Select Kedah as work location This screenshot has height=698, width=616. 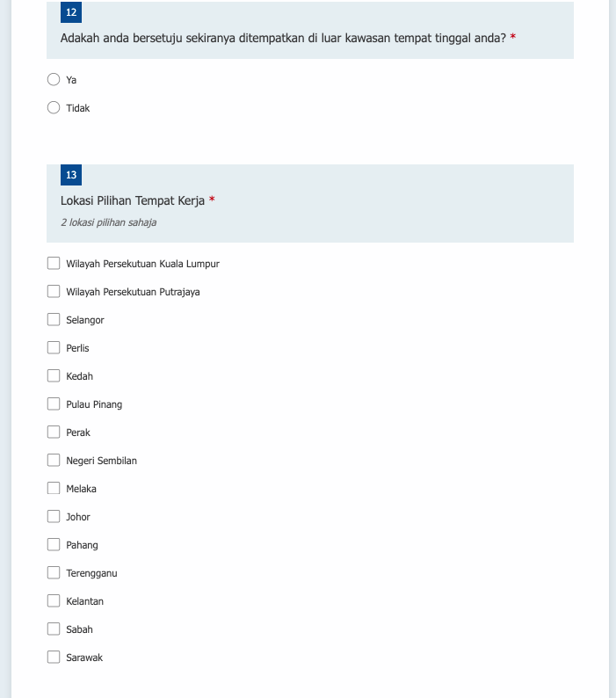point(54,375)
